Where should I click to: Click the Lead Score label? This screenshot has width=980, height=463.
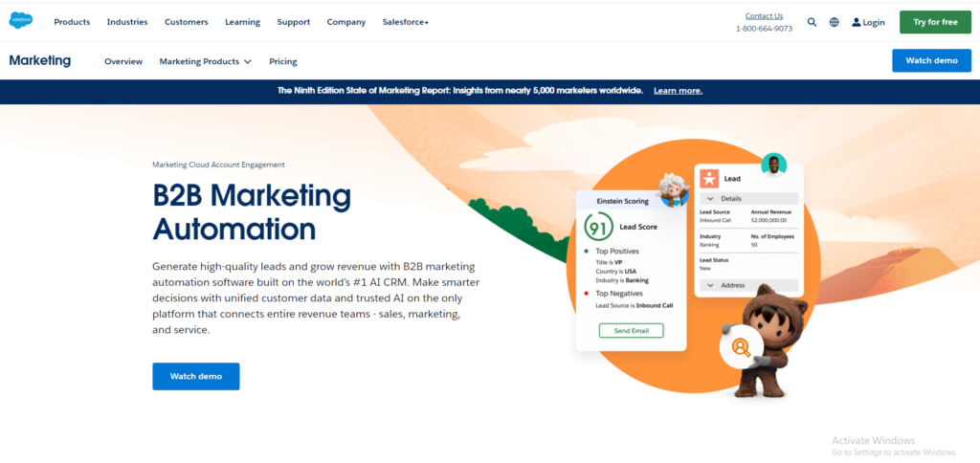click(638, 227)
